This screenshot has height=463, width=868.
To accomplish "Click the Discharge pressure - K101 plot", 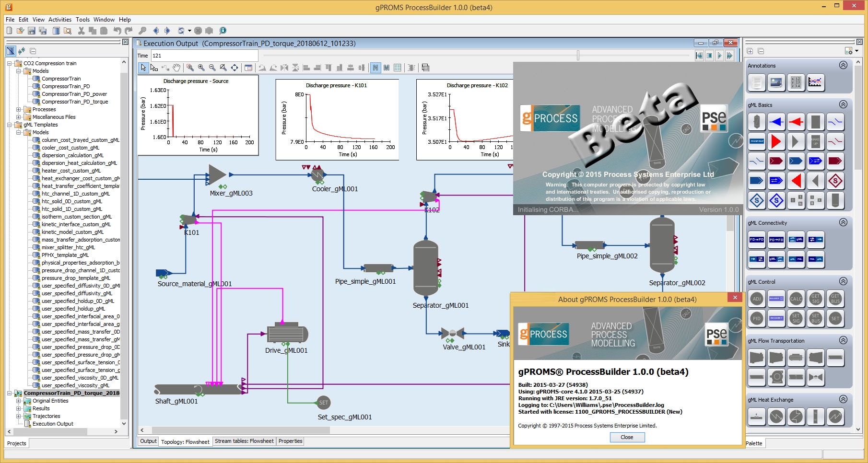I will click(337, 119).
